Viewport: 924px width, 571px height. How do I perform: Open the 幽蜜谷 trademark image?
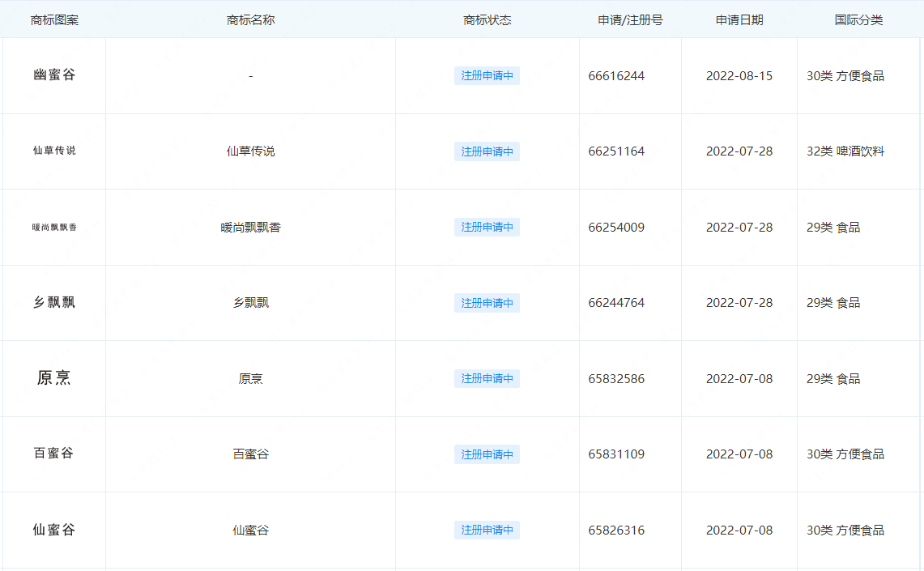point(54,75)
